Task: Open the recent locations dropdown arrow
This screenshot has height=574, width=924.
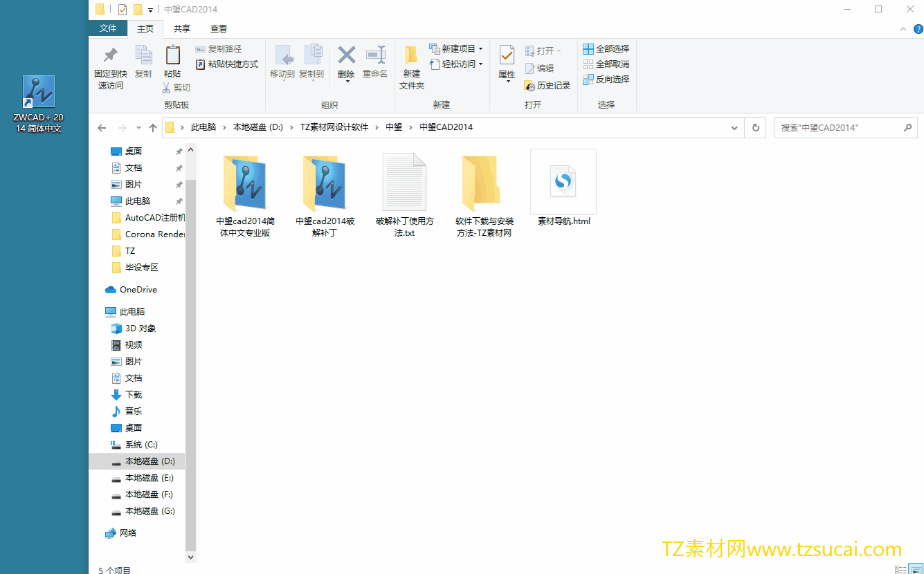Action: (138, 128)
